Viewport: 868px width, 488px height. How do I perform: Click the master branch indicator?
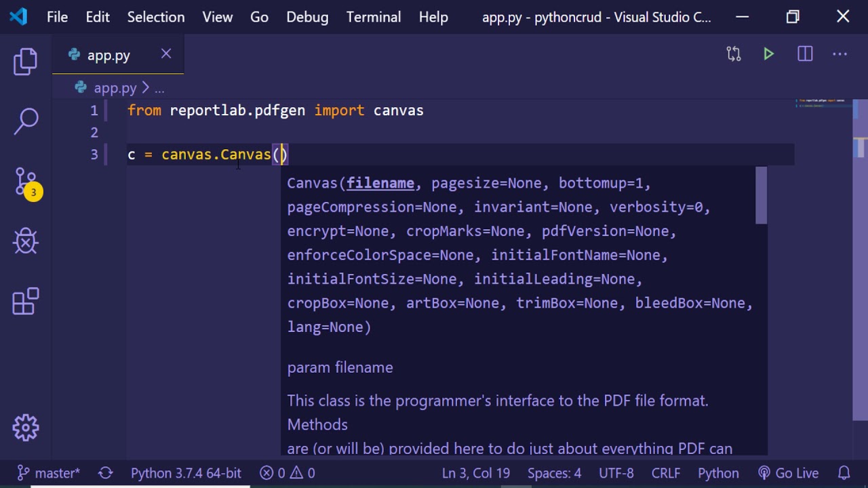[x=49, y=473]
